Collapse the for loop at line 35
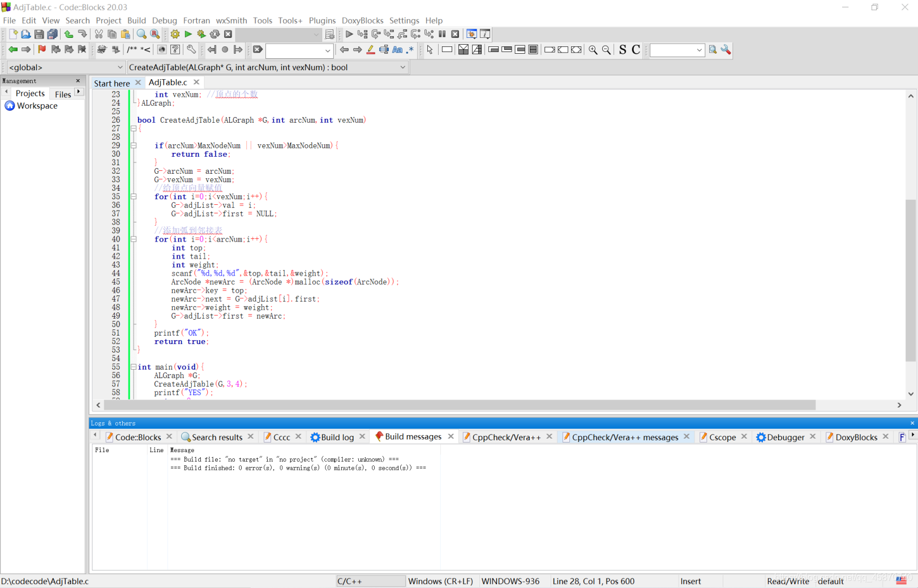The width and height of the screenshot is (918, 588). 134,196
